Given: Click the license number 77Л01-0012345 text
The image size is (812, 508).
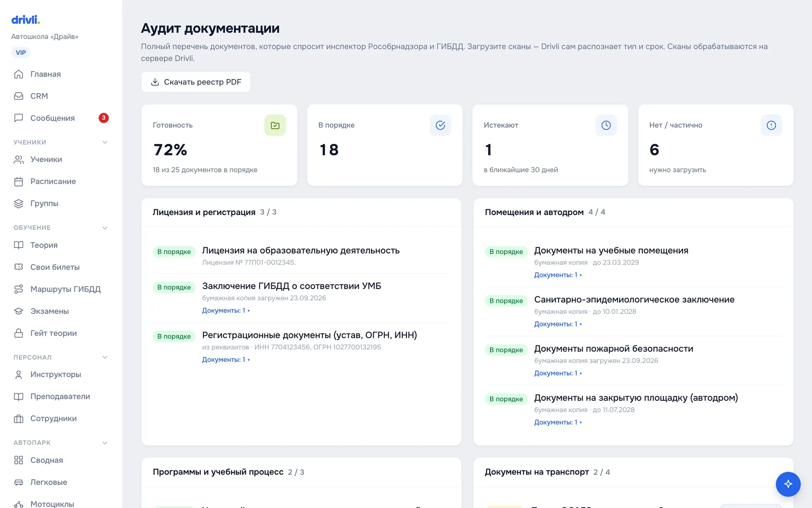Looking at the screenshot, I should pyautogui.click(x=249, y=262).
